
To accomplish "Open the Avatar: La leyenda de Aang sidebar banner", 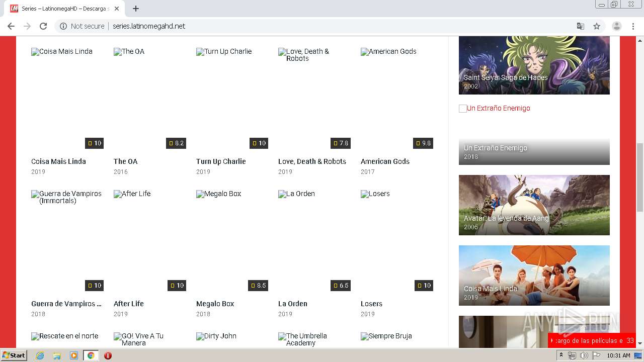I will (x=534, y=205).
